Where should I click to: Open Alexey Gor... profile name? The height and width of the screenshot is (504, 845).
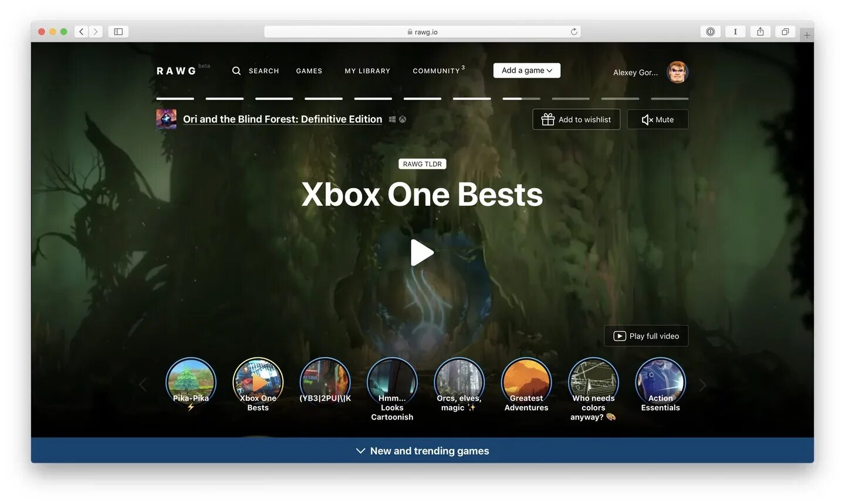tap(636, 73)
